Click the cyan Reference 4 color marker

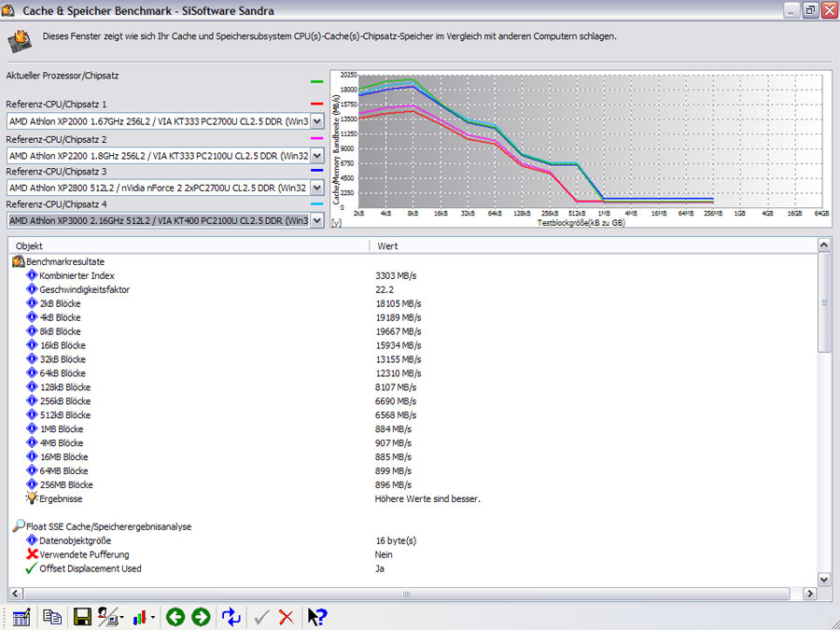coord(316,203)
